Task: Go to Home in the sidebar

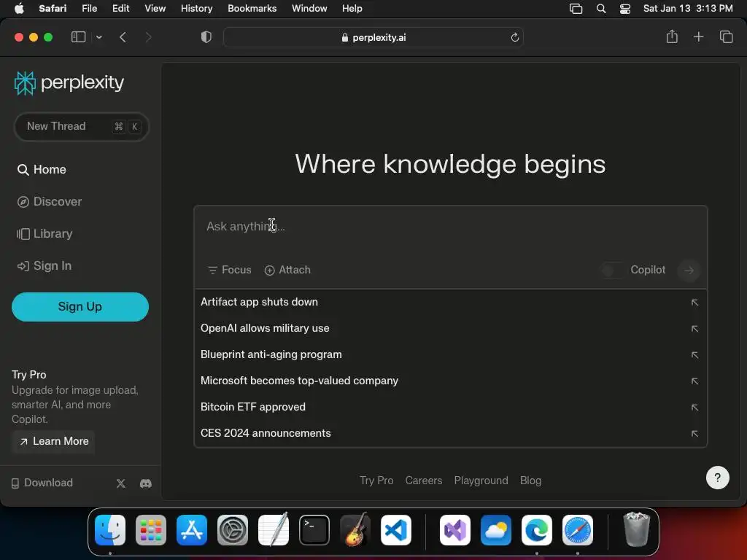Action: (42, 169)
